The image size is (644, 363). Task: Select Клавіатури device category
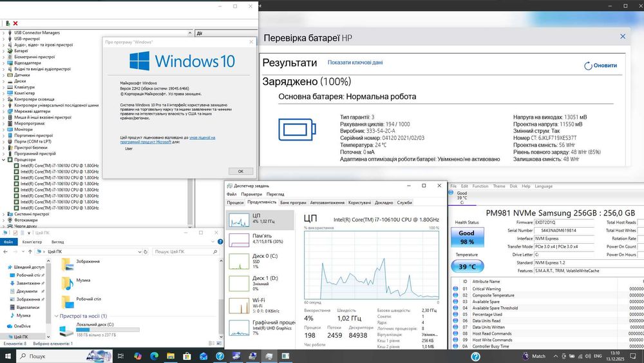click(x=24, y=87)
